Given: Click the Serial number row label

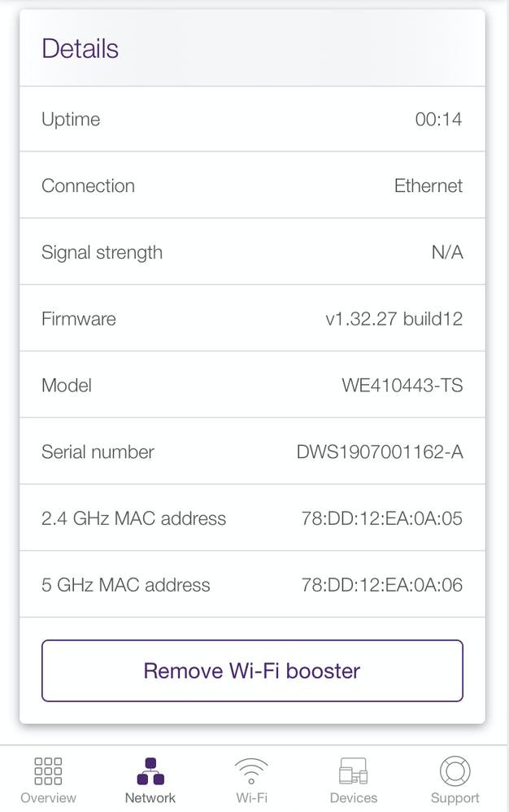Looking at the screenshot, I should point(98,452).
